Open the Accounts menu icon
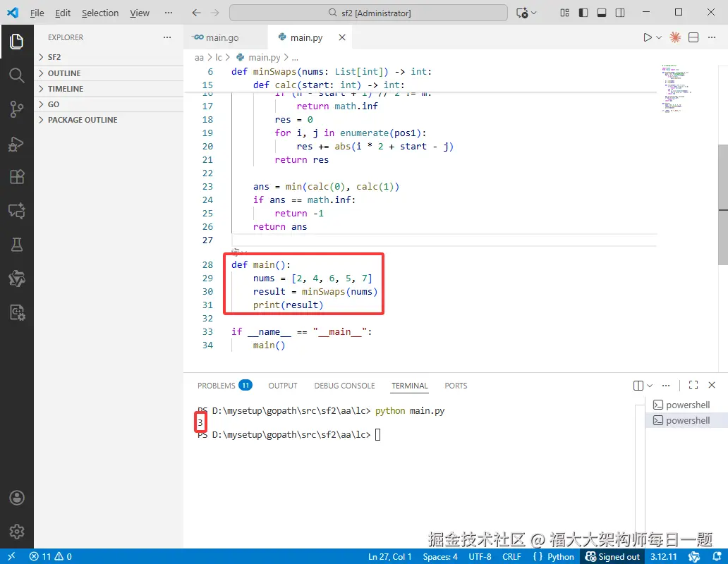Screen dimensions: 728x564 click(17, 498)
